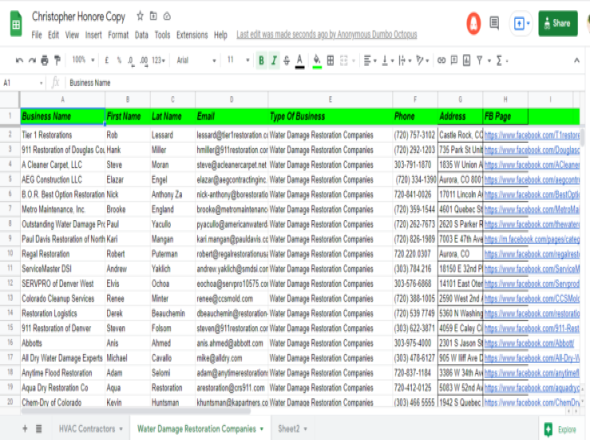The image size is (590, 440).
Task: Undo the last action
Action: click(20, 60)
